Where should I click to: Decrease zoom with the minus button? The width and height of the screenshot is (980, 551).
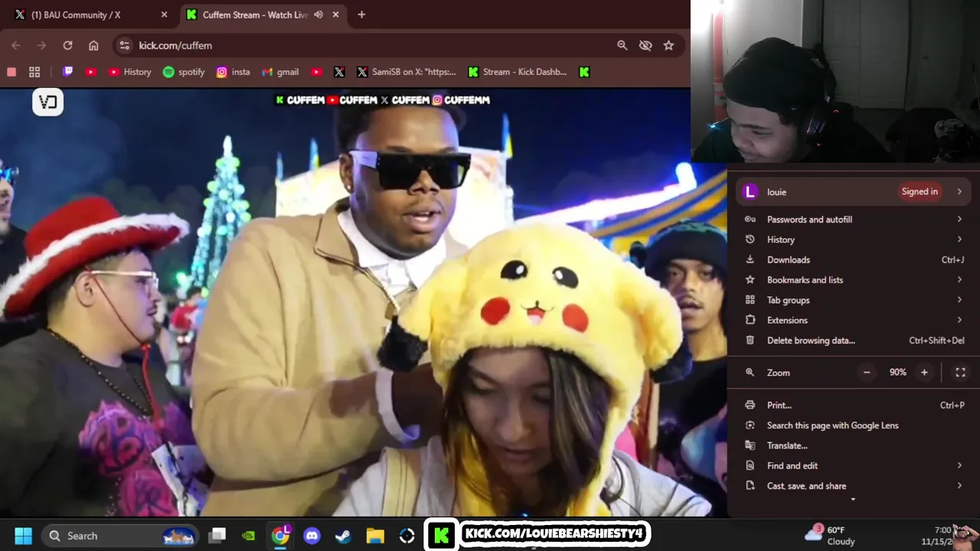(x=867, y=373)
